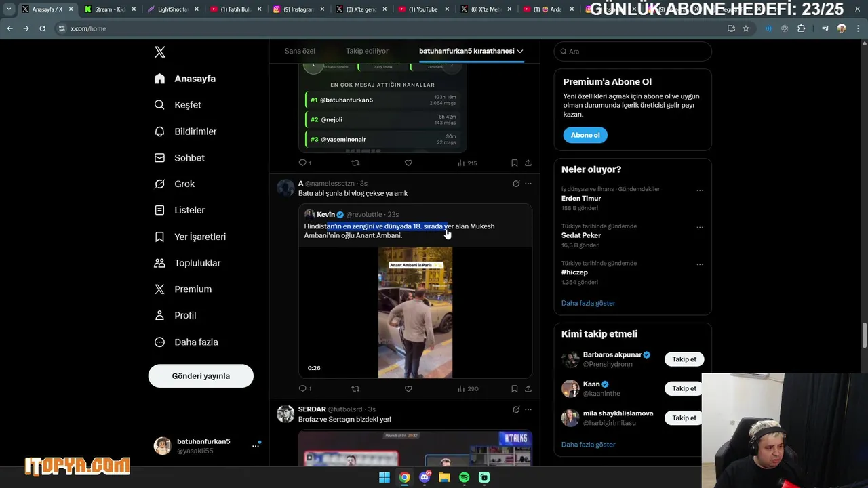Screen dimensions: 868x488
Task: Repost the post with 215 views
Action: pos(355,163)
